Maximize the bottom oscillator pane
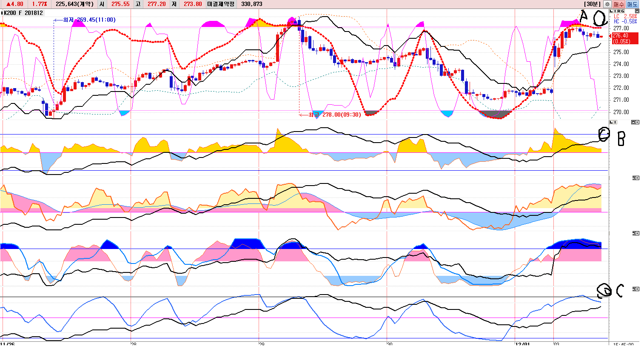Screen dimensions: 644x355 [634, 289]
